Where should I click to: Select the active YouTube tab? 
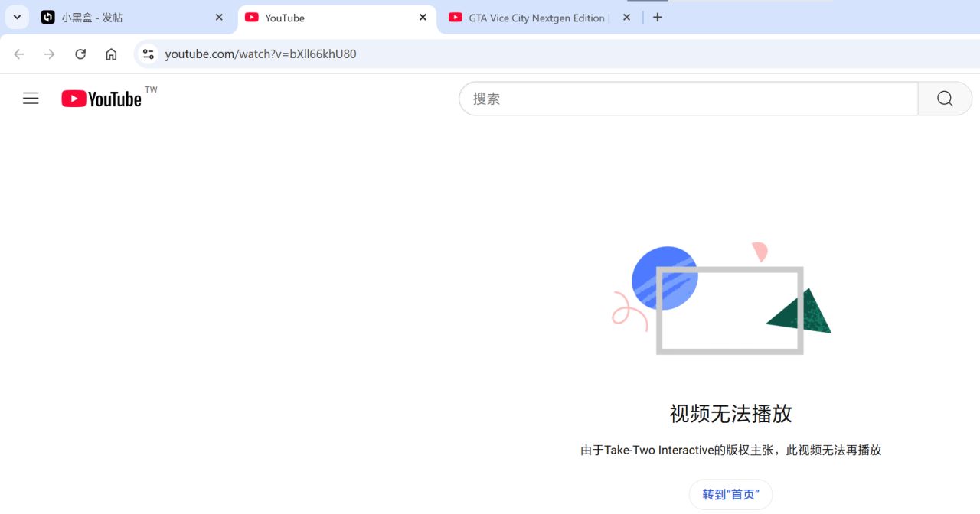[x=337, y=18]
